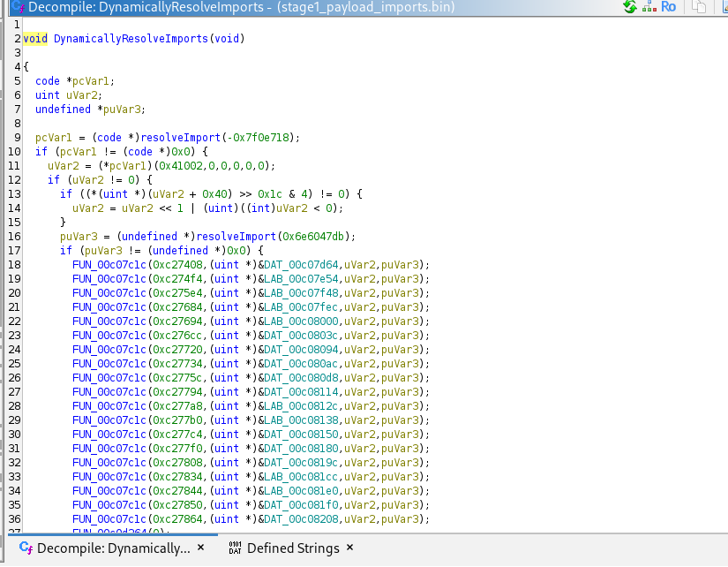Open the DAT_00c08180 data reference
This screenshot has height=567, width=728.
point(301,448)
